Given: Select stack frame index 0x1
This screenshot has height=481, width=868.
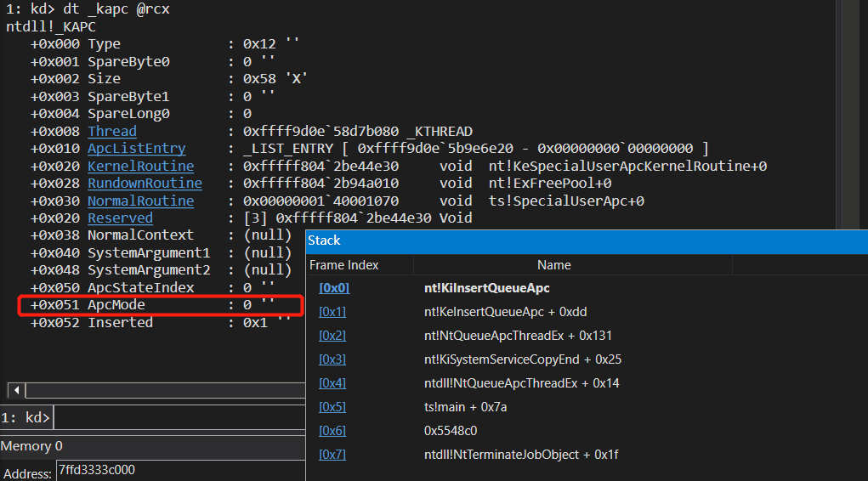Looking at the screenshot, I should tap(332, 312).
